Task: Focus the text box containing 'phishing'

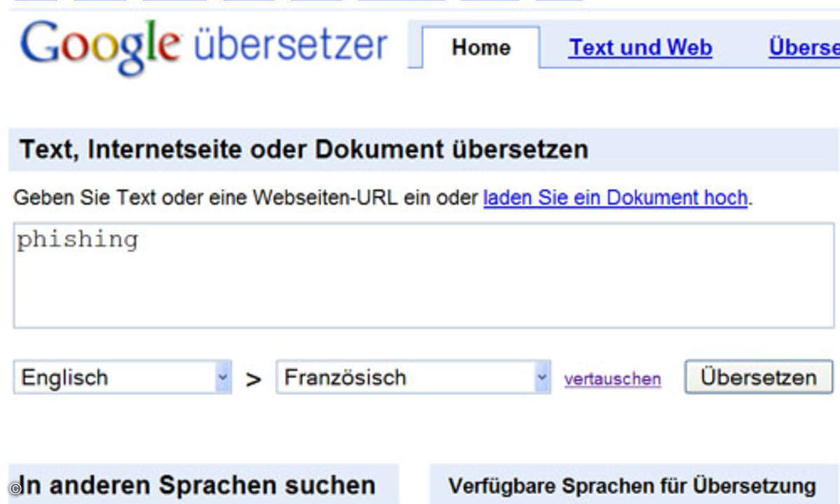Action: tap(424, 275)
